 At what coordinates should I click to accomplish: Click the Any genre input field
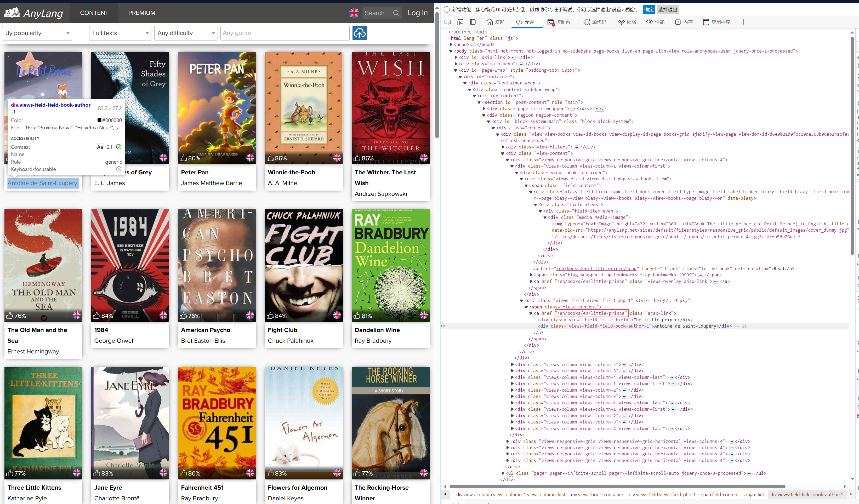coord(285,33)
